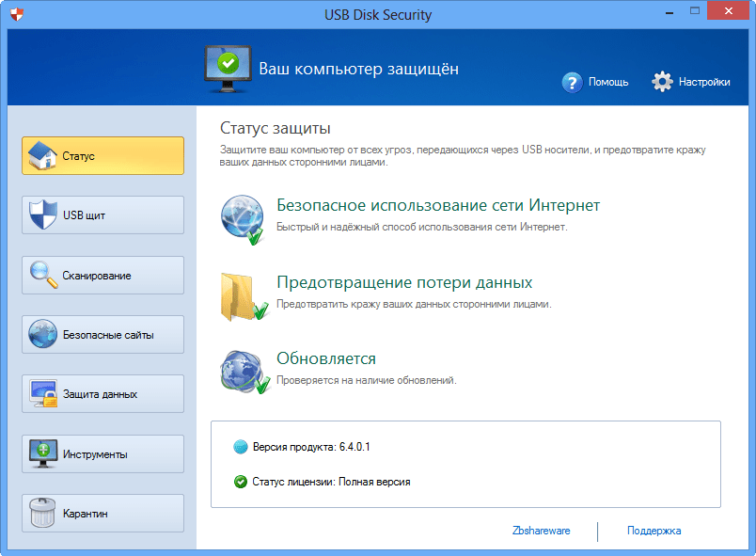The width and height of the screenshot is (756, 556).
Task: Click the trash bin icon for Карантин
Action: 43,514
